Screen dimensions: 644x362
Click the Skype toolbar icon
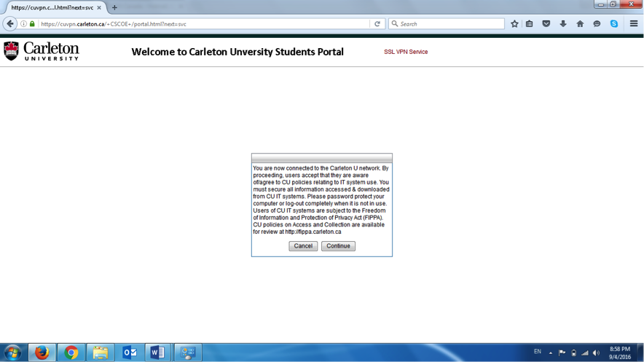coord(614,24)
